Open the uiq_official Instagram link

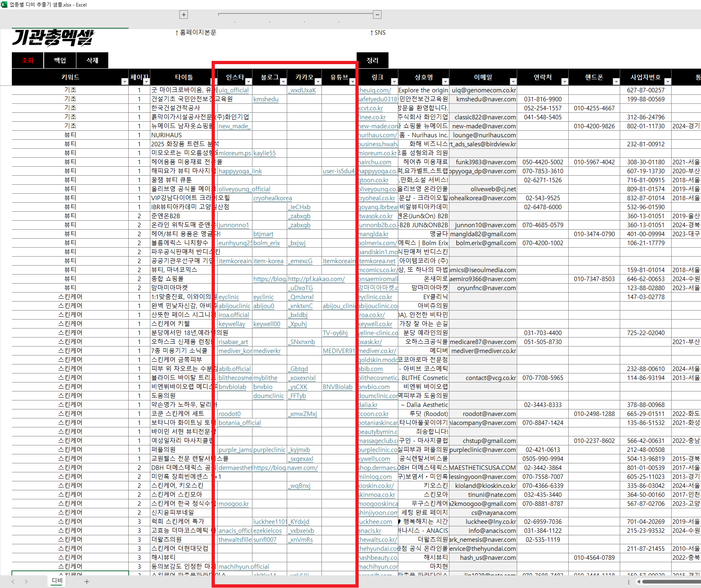233,90
